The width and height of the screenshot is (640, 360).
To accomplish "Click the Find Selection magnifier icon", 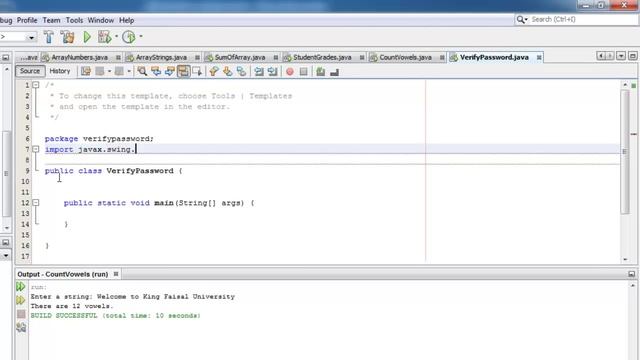I will click(x=142, y=71).
